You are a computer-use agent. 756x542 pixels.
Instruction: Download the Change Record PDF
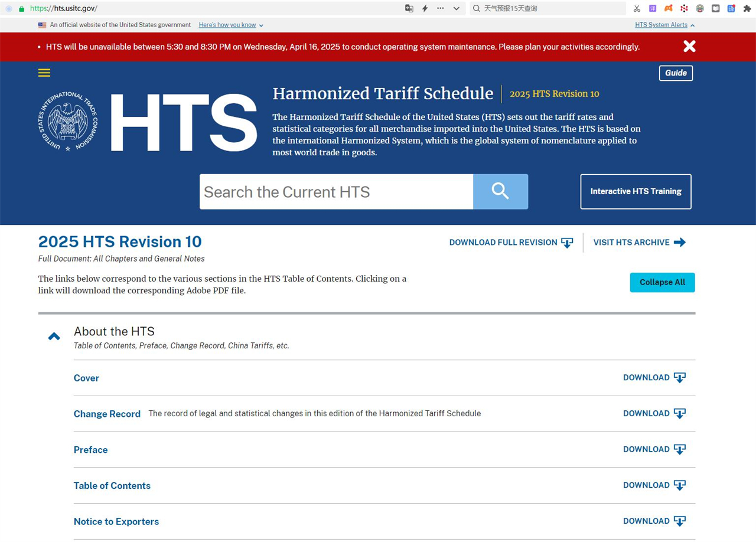pos(654,414)
